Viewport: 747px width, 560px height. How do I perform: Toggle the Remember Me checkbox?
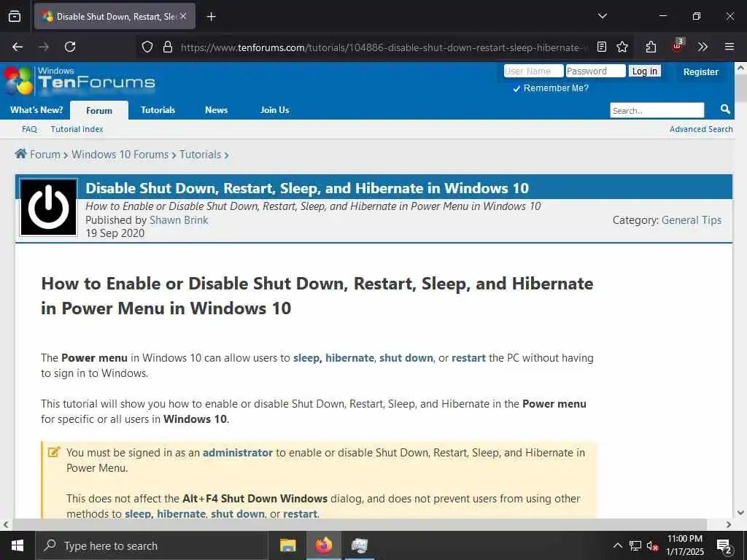(516, 88)
